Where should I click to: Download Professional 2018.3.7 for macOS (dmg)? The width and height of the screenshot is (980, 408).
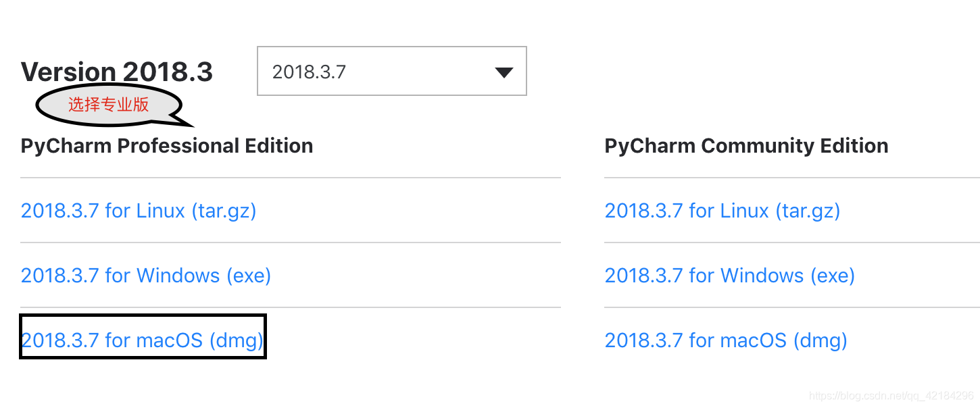click(x=142, y=340)
